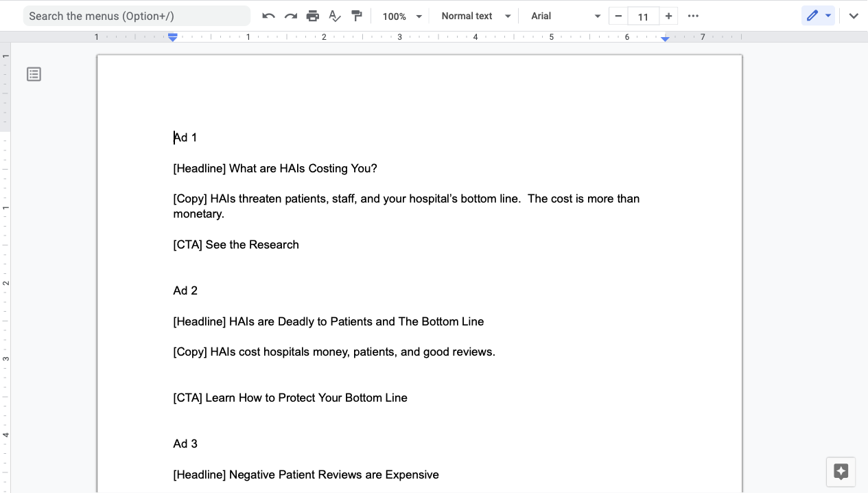The image size is (868, 493).
Task: Increase font size with plus button
Action: [x=668, y=16]
